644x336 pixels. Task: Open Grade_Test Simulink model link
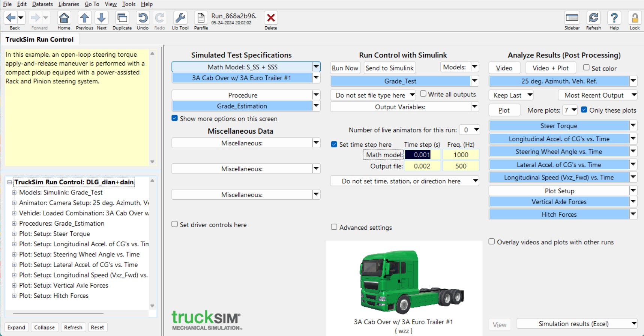[400, 81]
